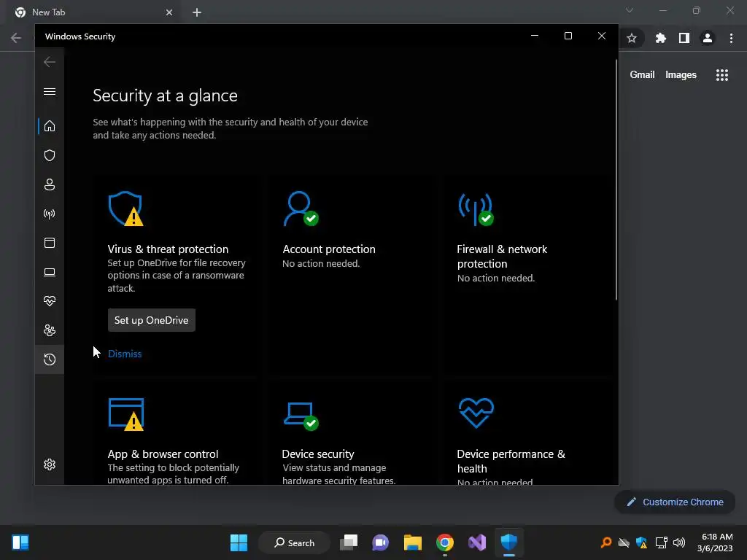Screen dimensions: 747x560
Task: Open network display icon in system tray
Action: [661, 542]
